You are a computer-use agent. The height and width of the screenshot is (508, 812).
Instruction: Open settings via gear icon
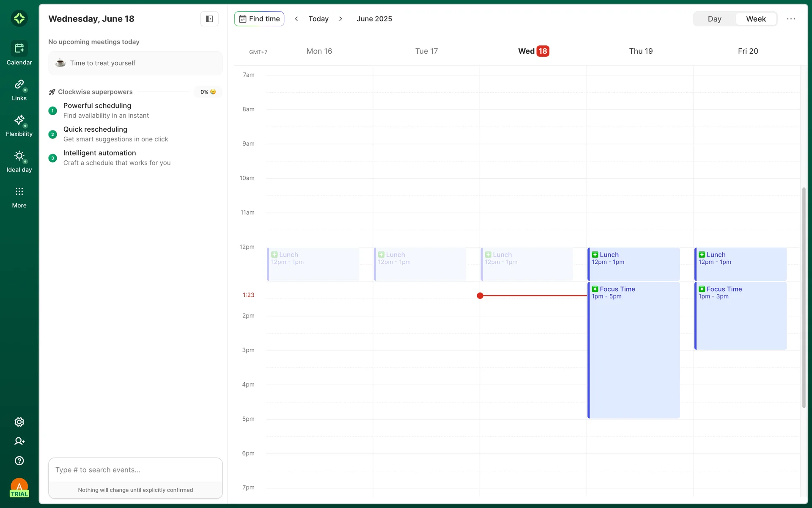click(19, 422)
